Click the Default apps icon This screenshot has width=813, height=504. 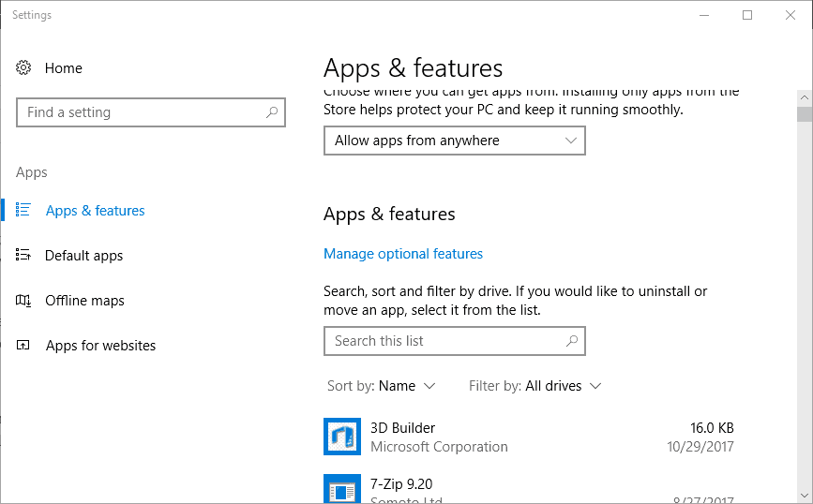(x=23, y=254)
